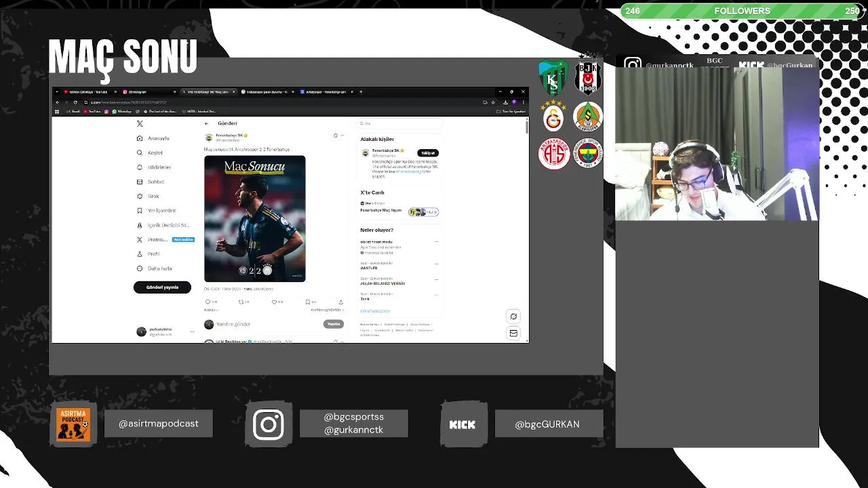Open post three-dot more menu
Image resolution: width=868 pixels, height=488 pixels.
tap(342, 136)
